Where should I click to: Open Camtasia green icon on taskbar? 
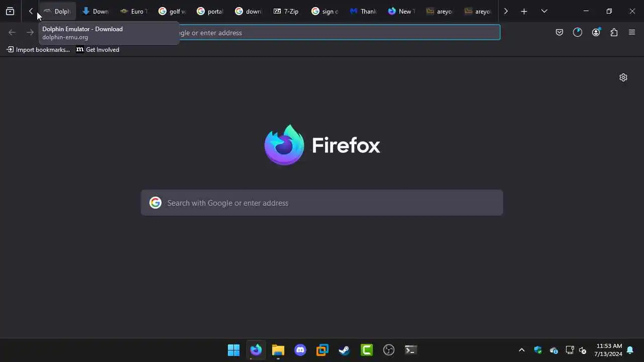pyautogui.click(x=367, y=350)
